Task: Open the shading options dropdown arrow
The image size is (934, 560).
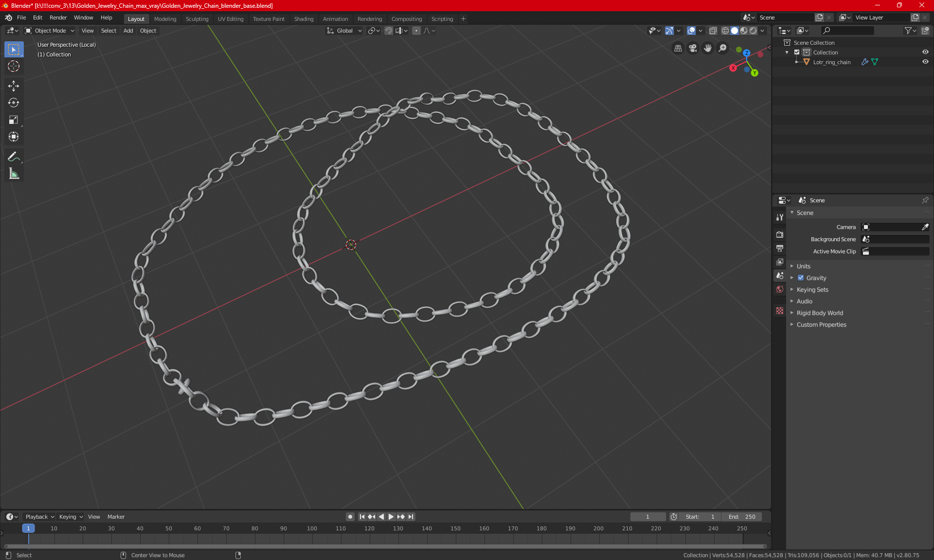Action: [x=762, y=31]
